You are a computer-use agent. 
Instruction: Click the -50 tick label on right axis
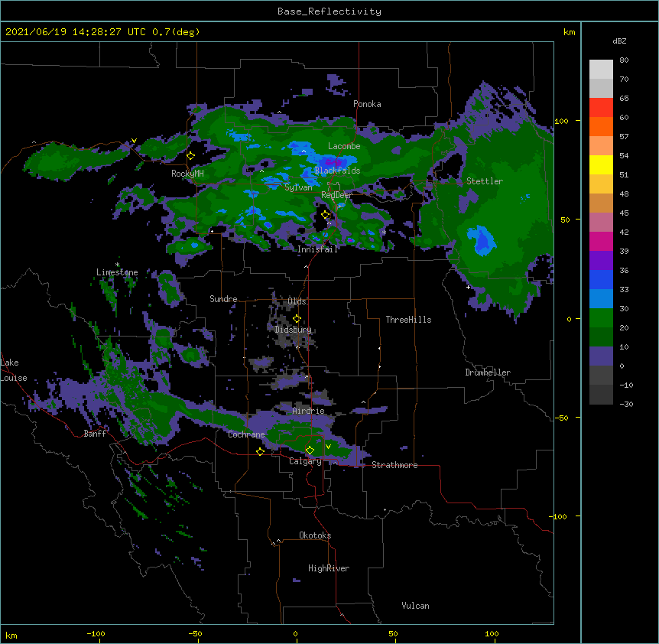click(561, 418)
